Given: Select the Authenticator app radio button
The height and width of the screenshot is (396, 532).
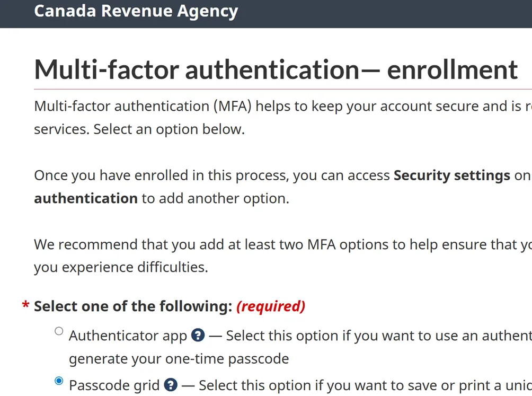Looking at the screenshot, I should pos(59,331).
